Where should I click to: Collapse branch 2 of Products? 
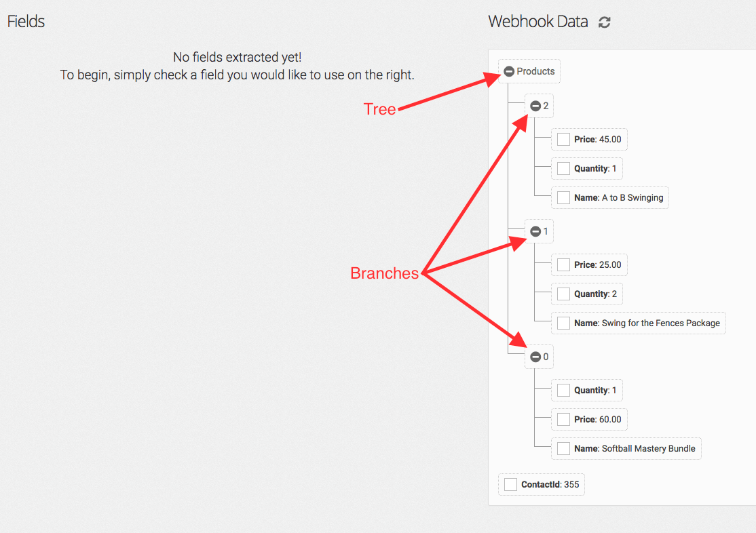click(x=535, y=106)
